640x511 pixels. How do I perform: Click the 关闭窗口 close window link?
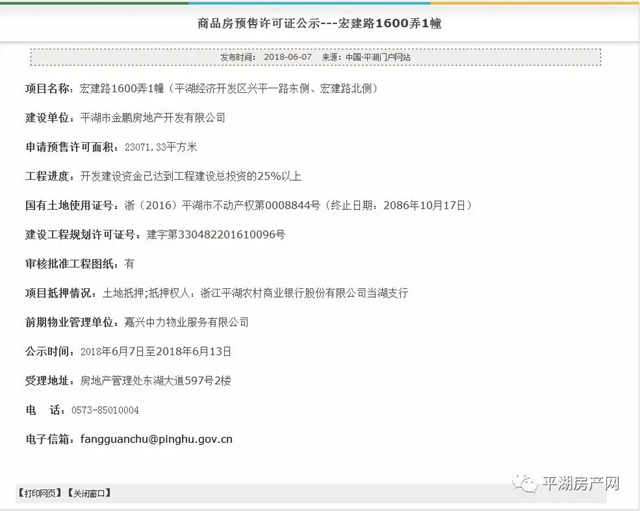[x=89, y=494]
